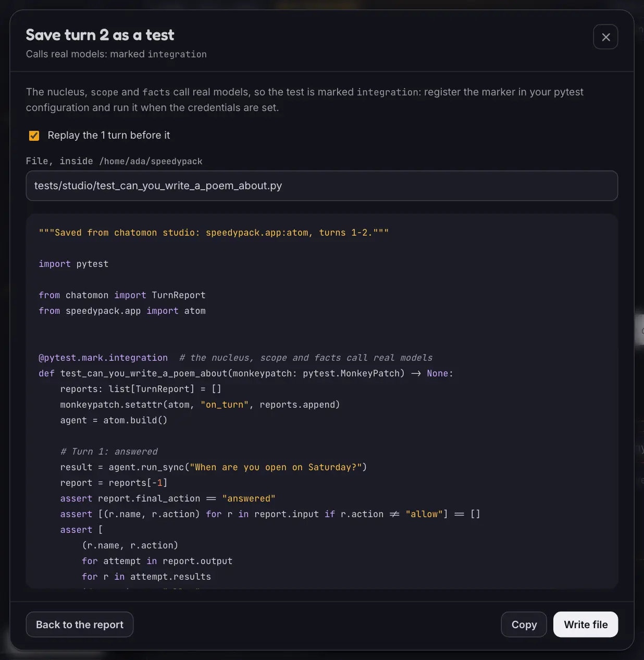Click the 'File, inside /home/ada/speedypack' label

tap(114, 161)
